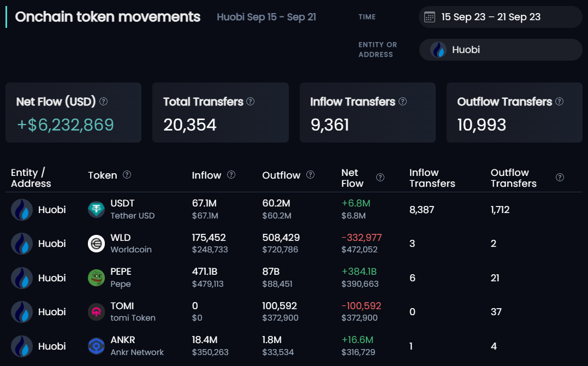
Task: Click the Huobi Sep 15 - Sep 21 subtitle
Action: (x=266, y=17)
